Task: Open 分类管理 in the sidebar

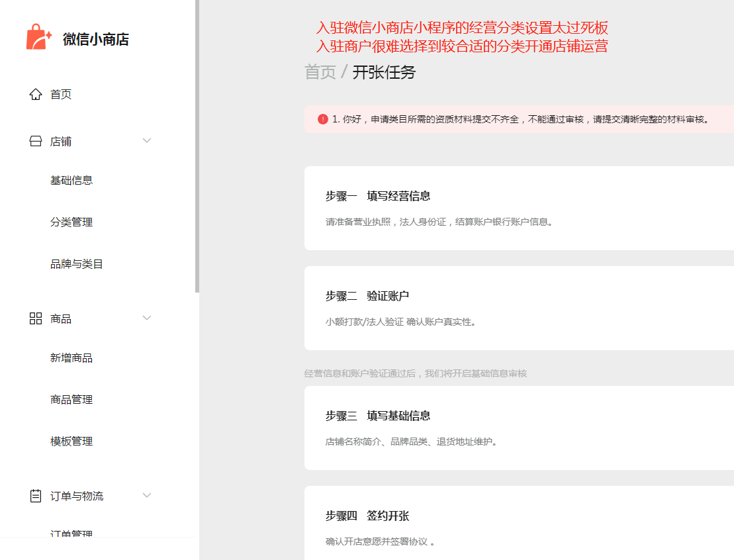Action: (x=71, y=222)
